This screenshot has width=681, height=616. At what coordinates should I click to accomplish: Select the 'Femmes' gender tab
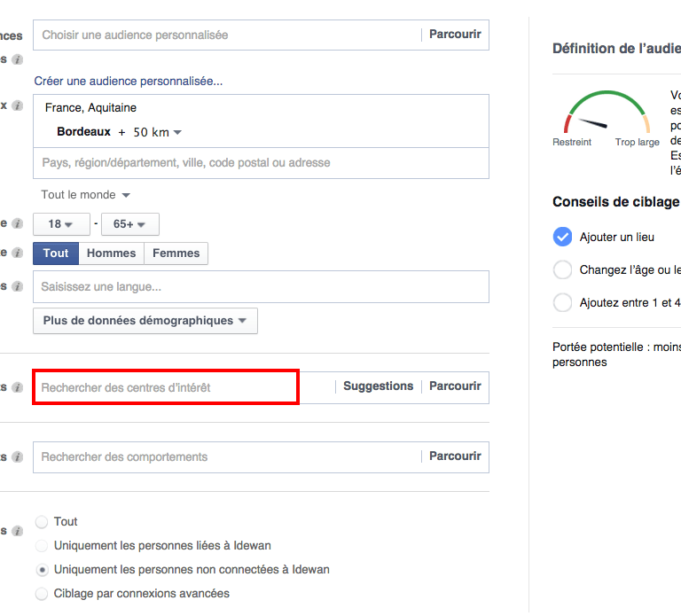[x=176, y=253]
